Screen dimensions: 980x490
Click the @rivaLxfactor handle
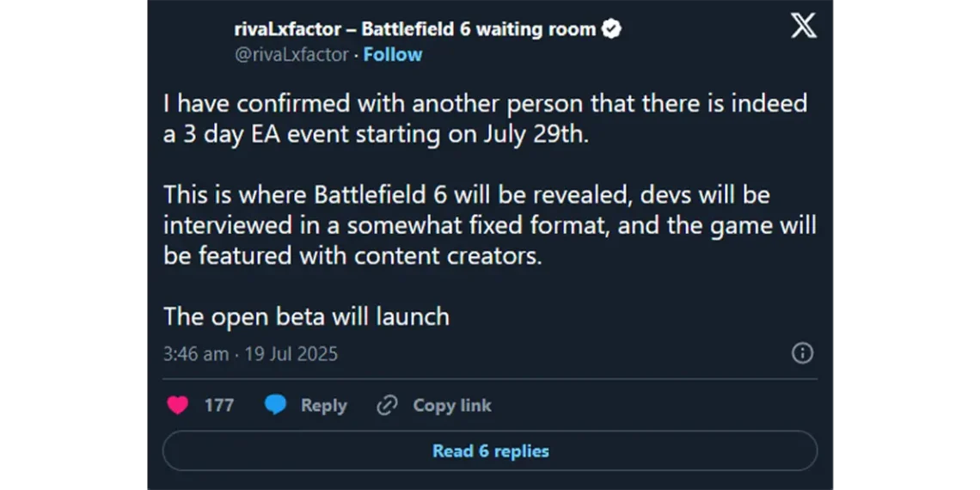pos(291,54)
